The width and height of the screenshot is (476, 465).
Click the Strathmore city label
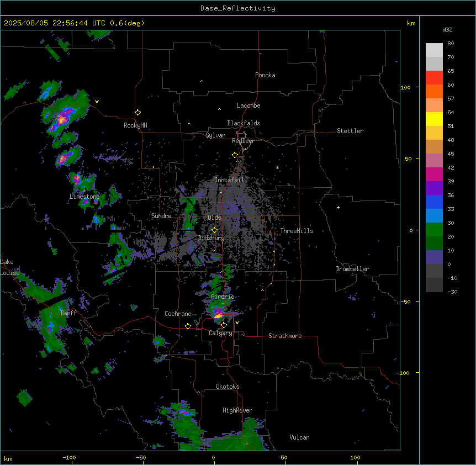[x=285, y=336]
